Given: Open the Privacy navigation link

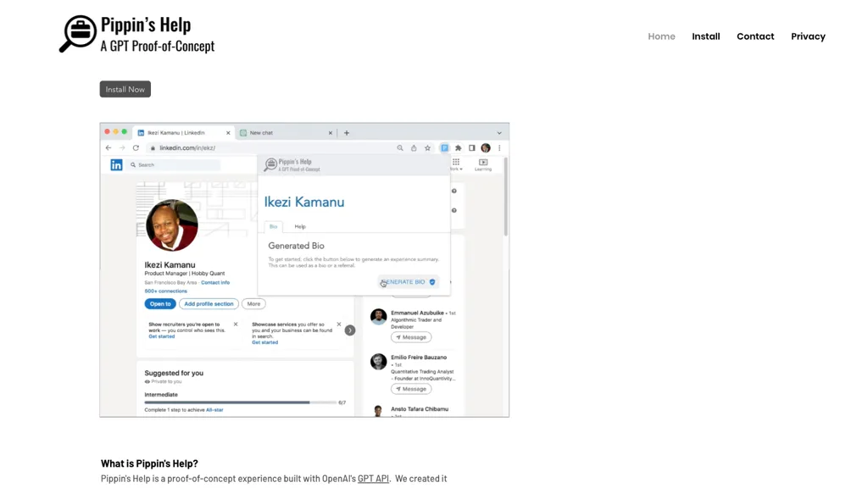Looking at the screenshot, I should click(808, 36).
